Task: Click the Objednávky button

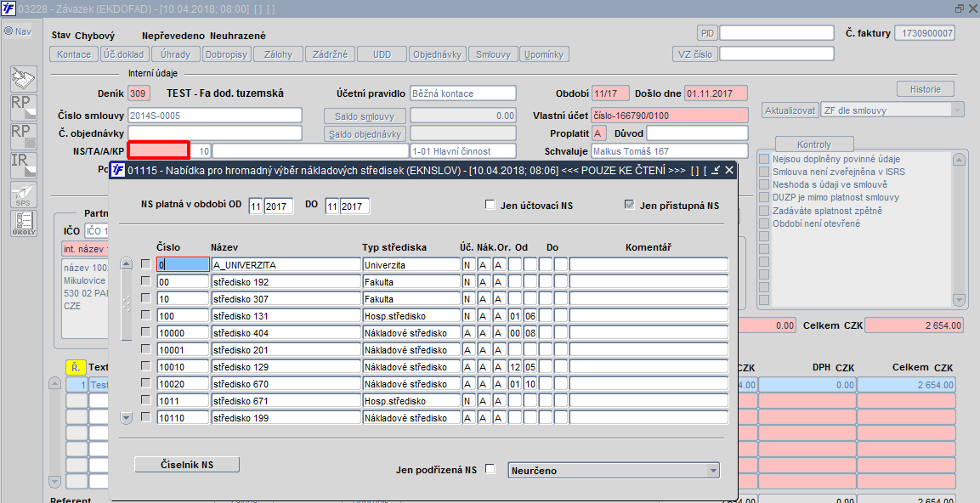Action: coord(438,54)
